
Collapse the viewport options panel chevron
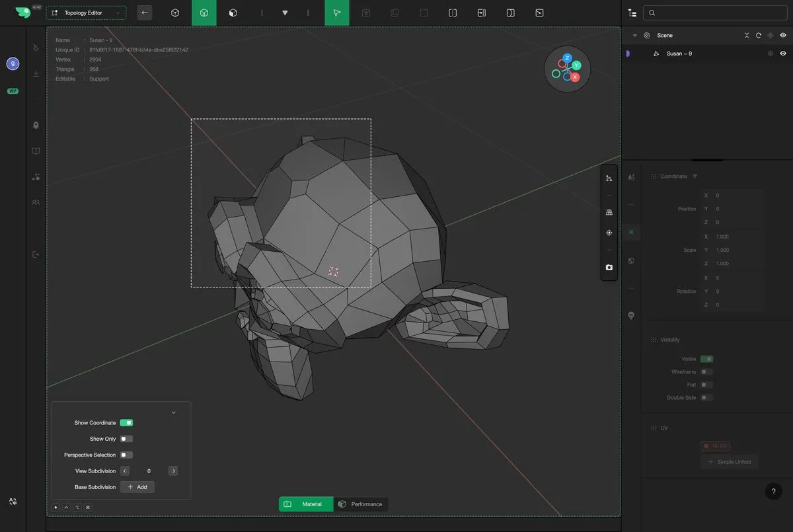[174, 412]
